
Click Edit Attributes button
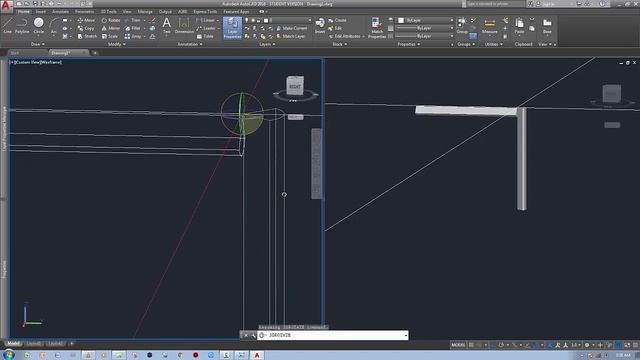coord(345,36)
